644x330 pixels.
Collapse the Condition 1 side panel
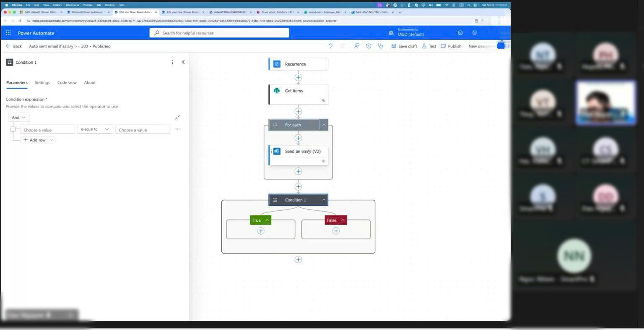pyautogui.click(x=183, y=62)
